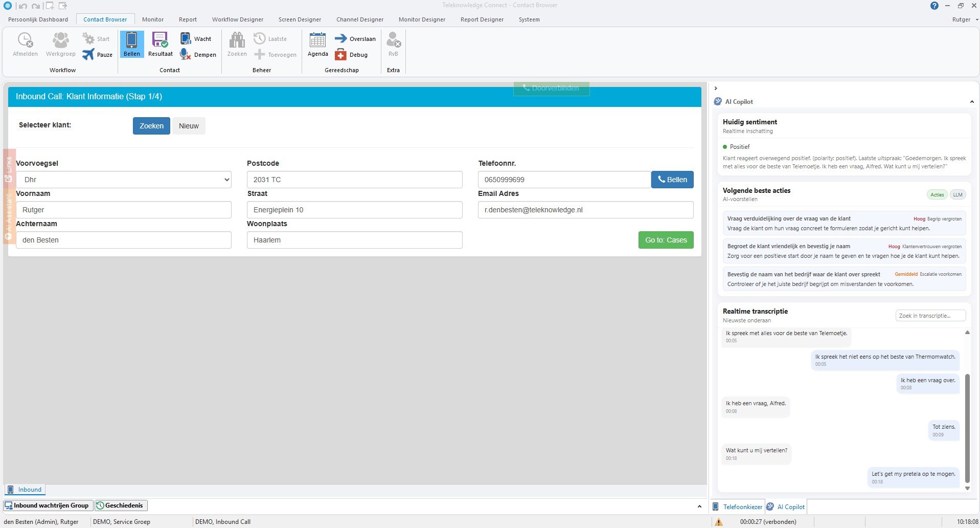Click the transcript vertical scrollbar thumb

967,428
